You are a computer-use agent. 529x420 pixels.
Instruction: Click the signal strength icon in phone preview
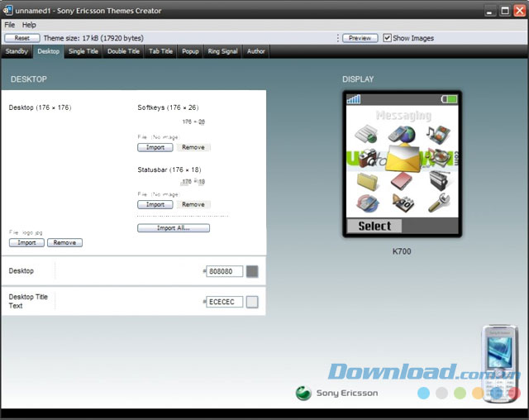point(354,99)
